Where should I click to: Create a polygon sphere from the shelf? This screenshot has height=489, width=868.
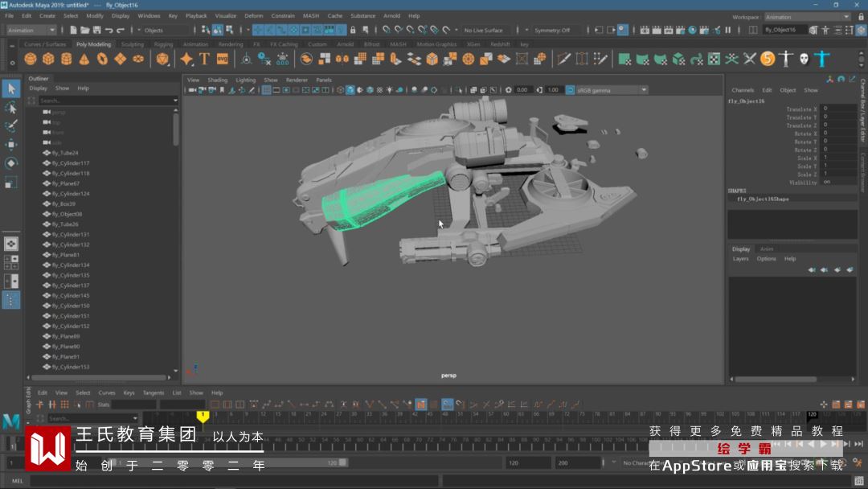[31, 59]
